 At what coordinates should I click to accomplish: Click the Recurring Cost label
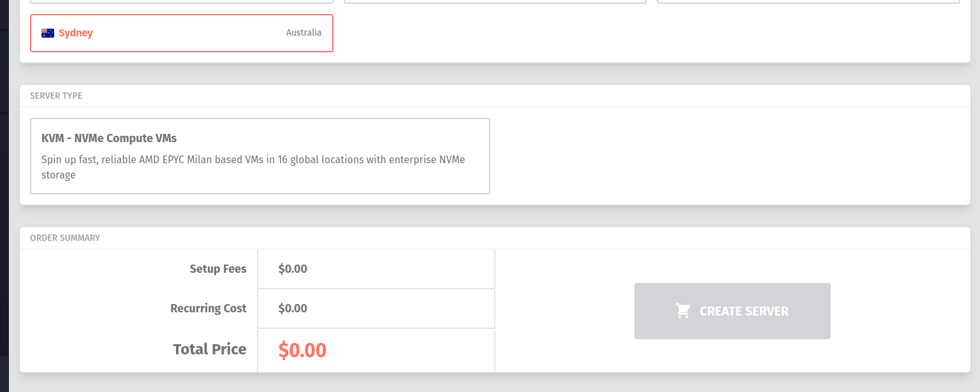208,309
